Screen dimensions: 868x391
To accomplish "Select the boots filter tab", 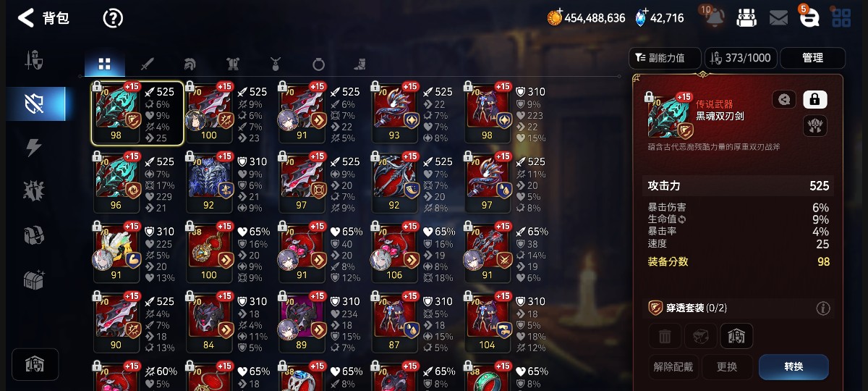I will pos(360,64).
